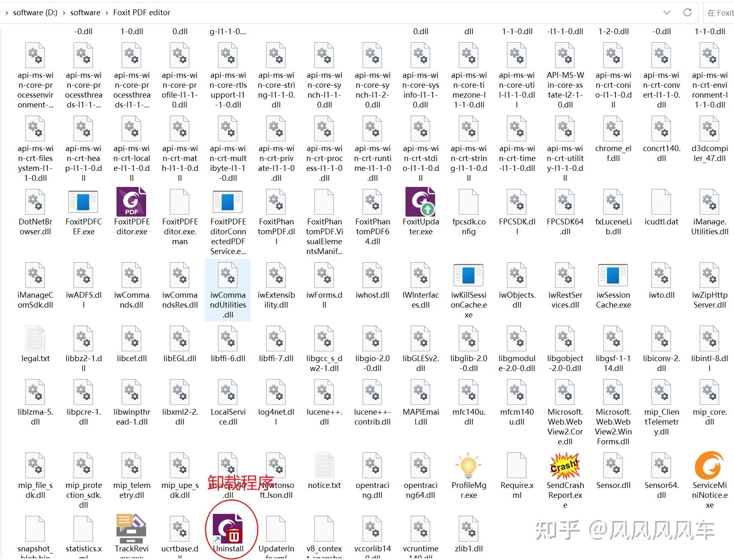Select the fpcsdk.config file icon
Screen dimensions: 734x560
(x=469, y=202)
